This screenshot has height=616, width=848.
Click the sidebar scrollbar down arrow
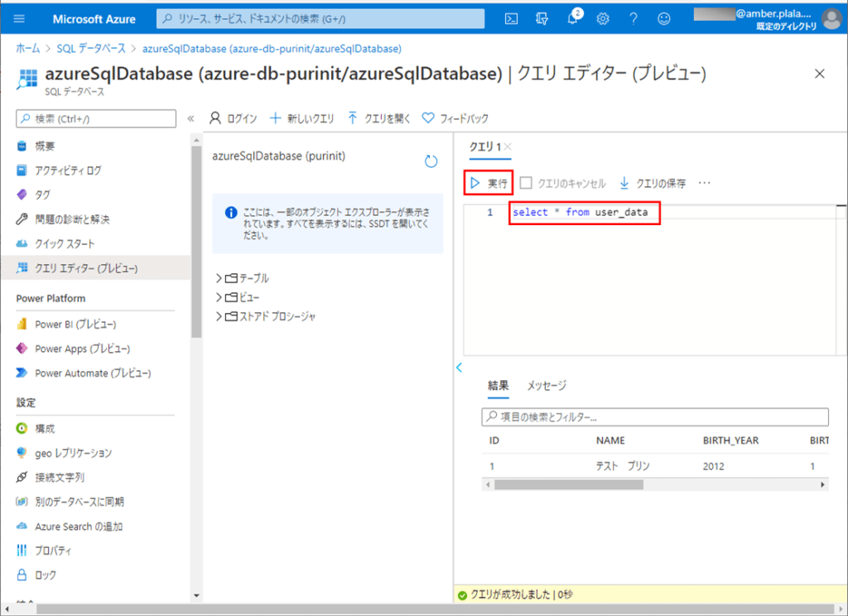196,595
